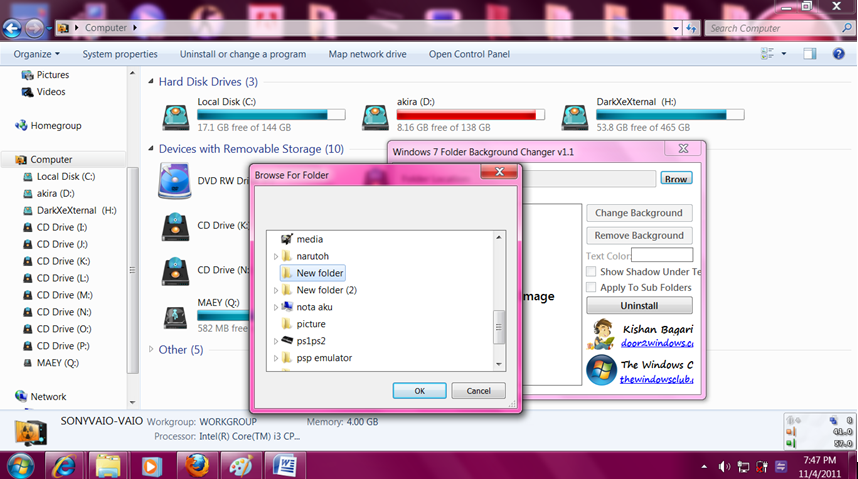This screenshot has width=858, height=479.
Task: Click the Start button orb
Action: 20,466
